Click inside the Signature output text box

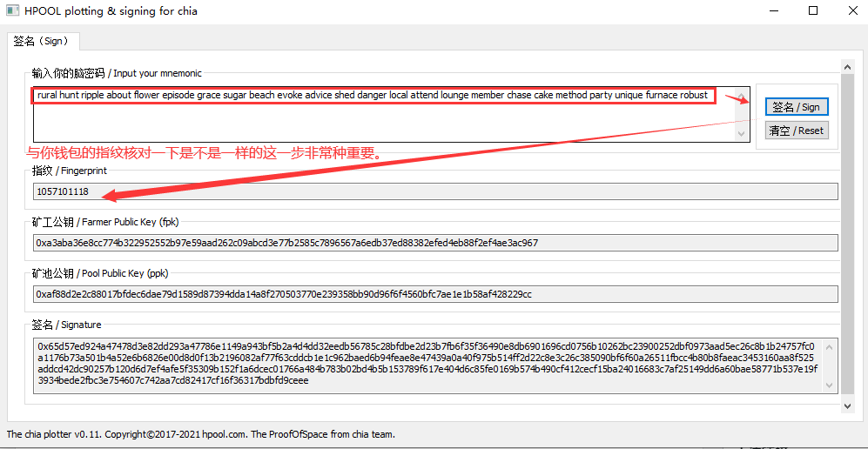tap(427, 365)
